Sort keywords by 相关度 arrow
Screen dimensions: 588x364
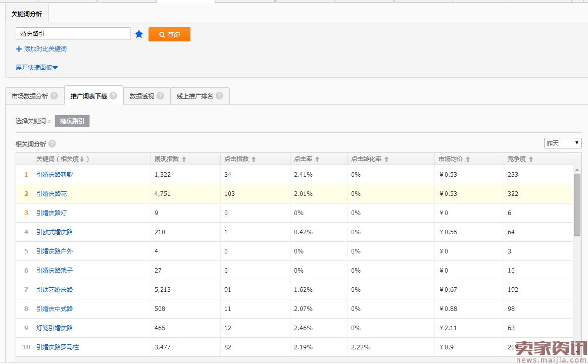pos(82,159)
